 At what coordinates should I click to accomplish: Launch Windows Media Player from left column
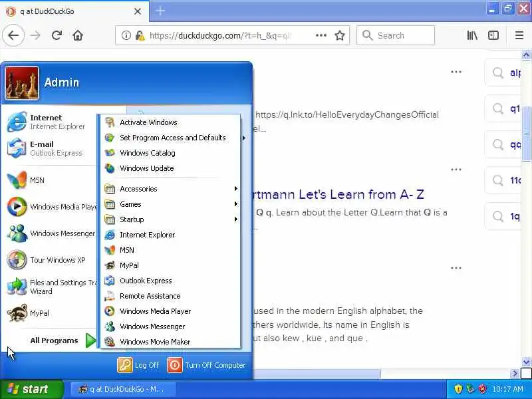51,207
